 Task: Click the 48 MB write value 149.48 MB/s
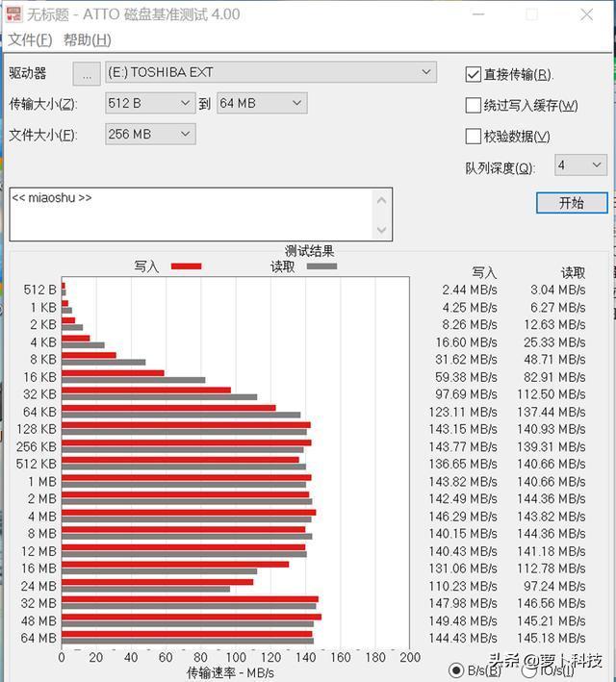click(x=463, y=620)
